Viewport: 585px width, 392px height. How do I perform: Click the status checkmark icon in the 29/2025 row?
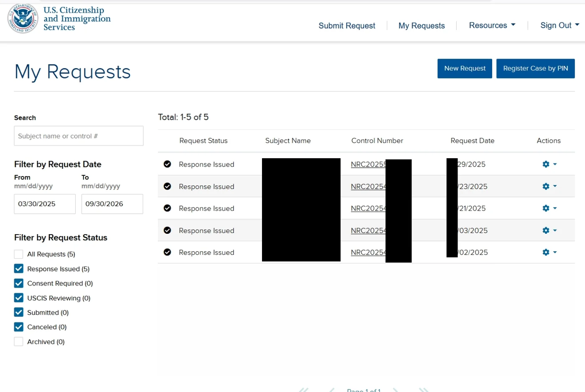coord(167,164)
